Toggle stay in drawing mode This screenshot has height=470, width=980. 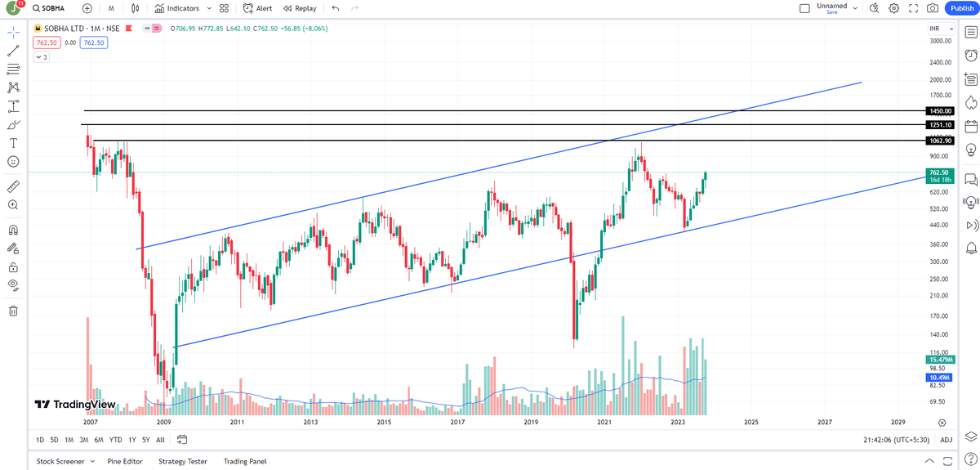13,248
